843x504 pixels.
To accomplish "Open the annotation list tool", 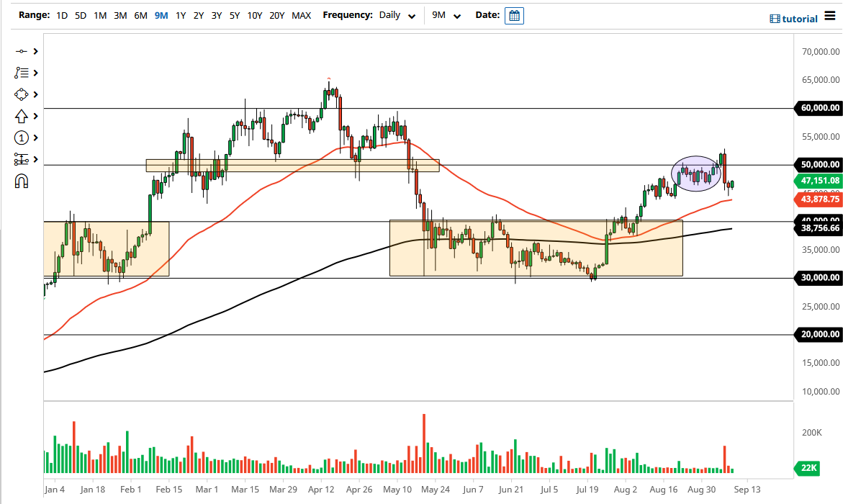I will point(20,72).
